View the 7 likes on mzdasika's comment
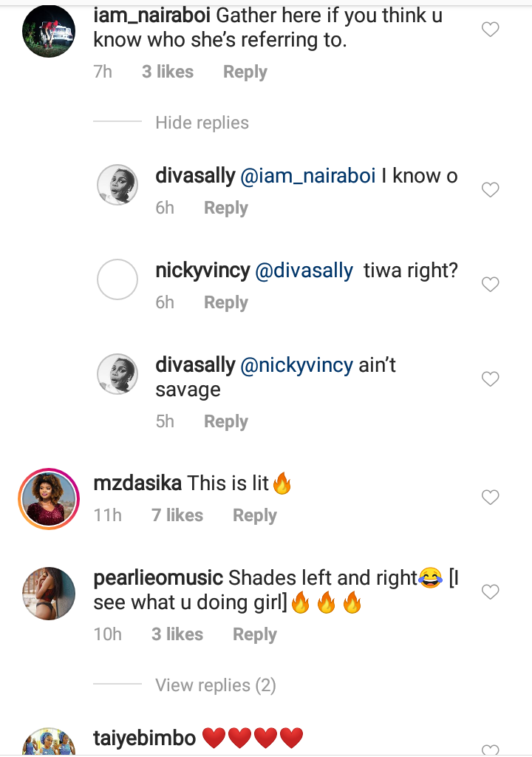The height and width of the screenshot is (757, 532). coord(177,515)
